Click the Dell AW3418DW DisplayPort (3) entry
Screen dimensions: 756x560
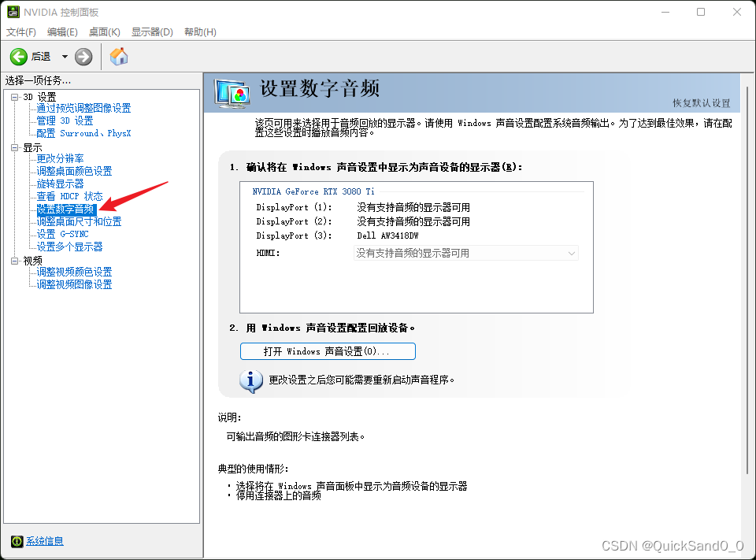[x=387, y=235]
